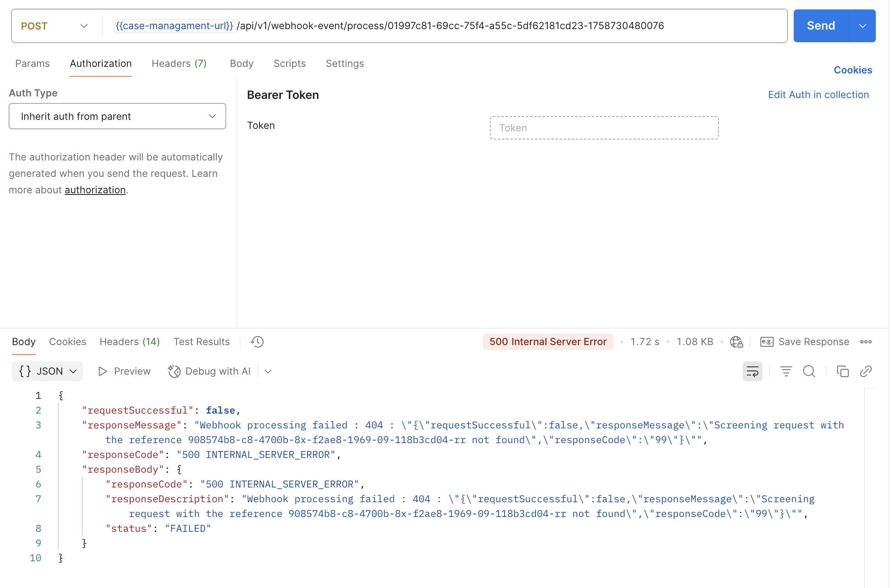This screenshot has width=891, height=588.
Task: Toggle word wrap in response body
Action: click(752, 371)
